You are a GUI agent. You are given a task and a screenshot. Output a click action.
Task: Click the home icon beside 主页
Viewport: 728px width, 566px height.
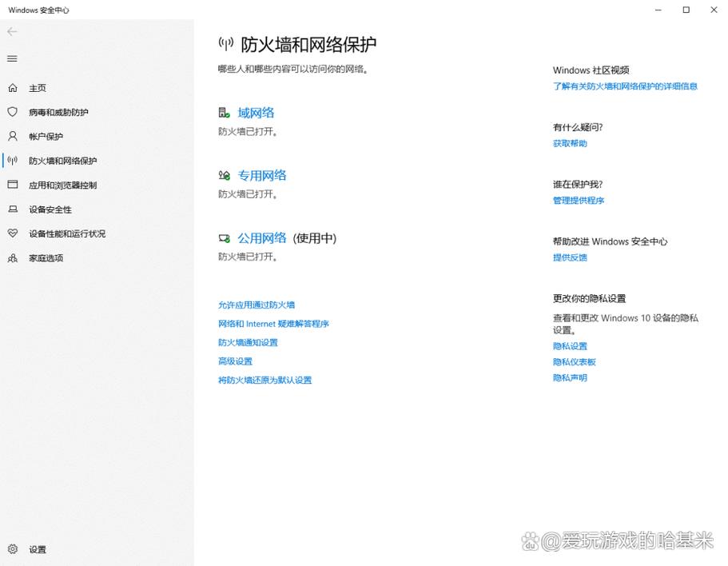13,88
